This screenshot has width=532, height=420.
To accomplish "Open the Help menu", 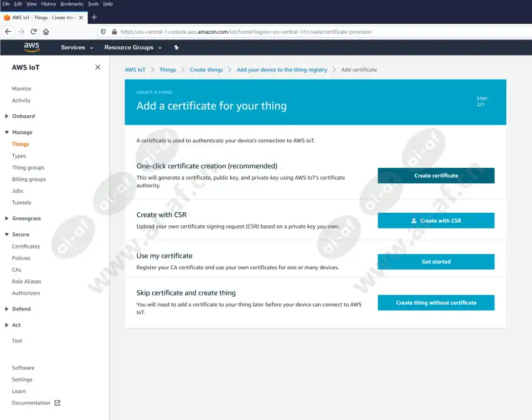I will [x=108, y=4].
